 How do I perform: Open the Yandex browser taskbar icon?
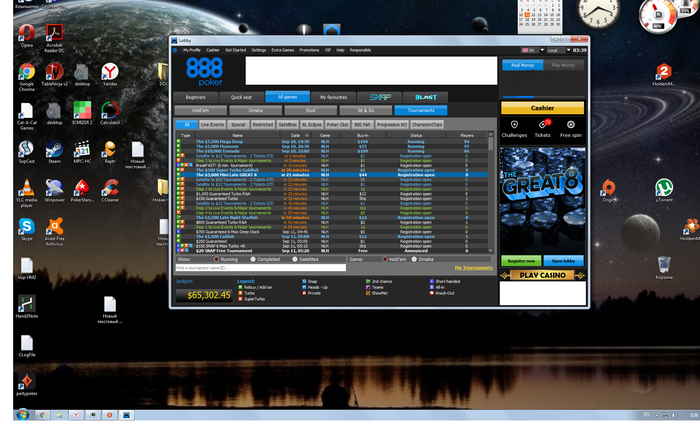[x=76, y=415]
